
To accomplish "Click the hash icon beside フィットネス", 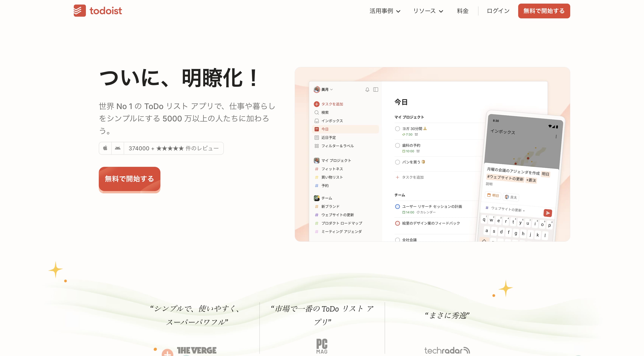I will (x=317, y=169).
